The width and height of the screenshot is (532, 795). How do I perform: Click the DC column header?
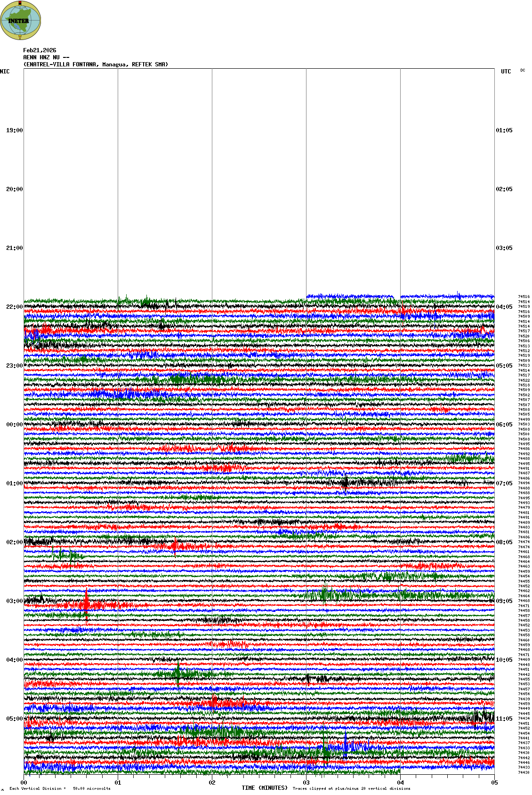523,70
